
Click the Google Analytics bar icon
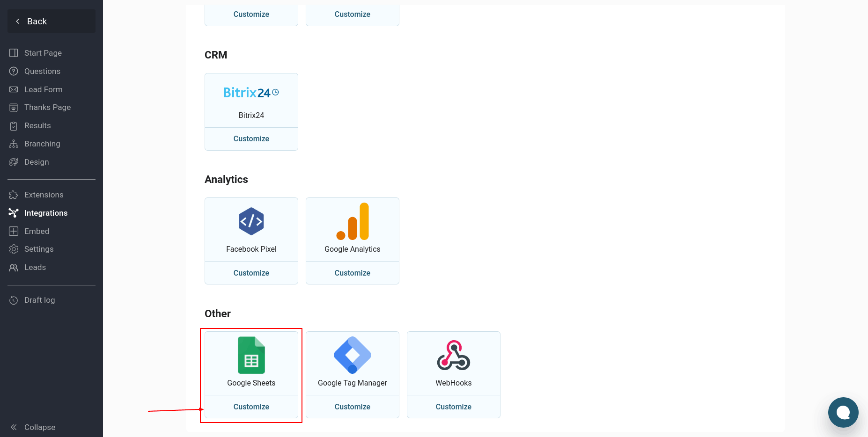(353, 221)
